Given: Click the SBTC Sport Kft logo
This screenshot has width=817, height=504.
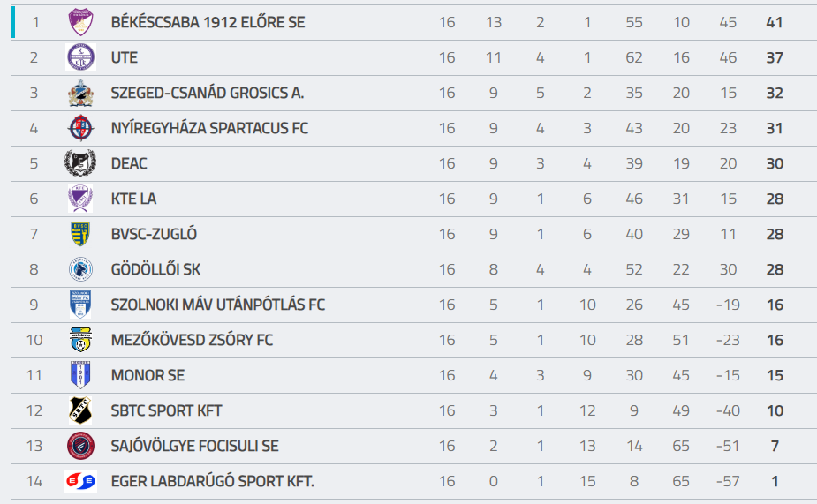Looking at the screenshot, I should tap(80, 410).
